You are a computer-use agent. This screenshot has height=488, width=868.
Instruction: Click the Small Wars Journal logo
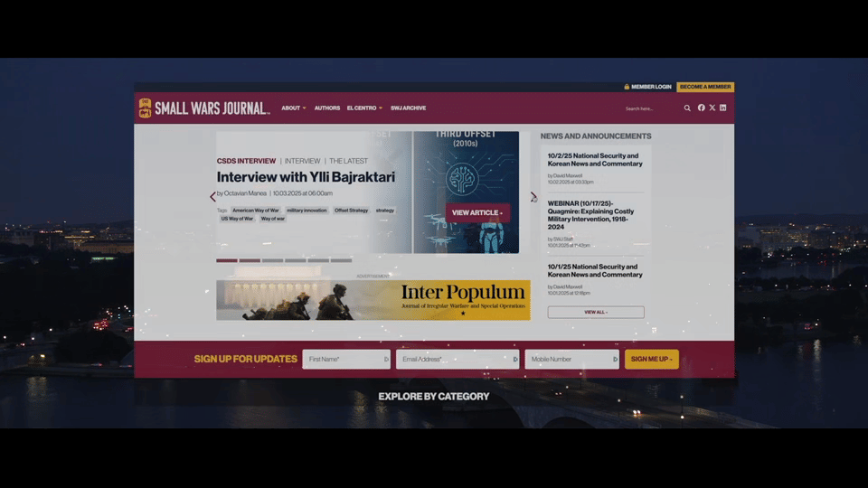click(204, 108)
